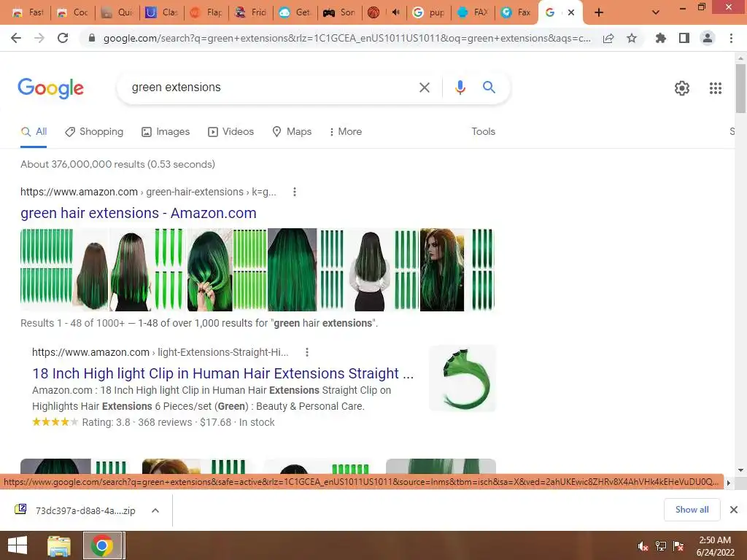747x560 pixels.
Task: Switch to the Get browser tab
Action: 295,12
